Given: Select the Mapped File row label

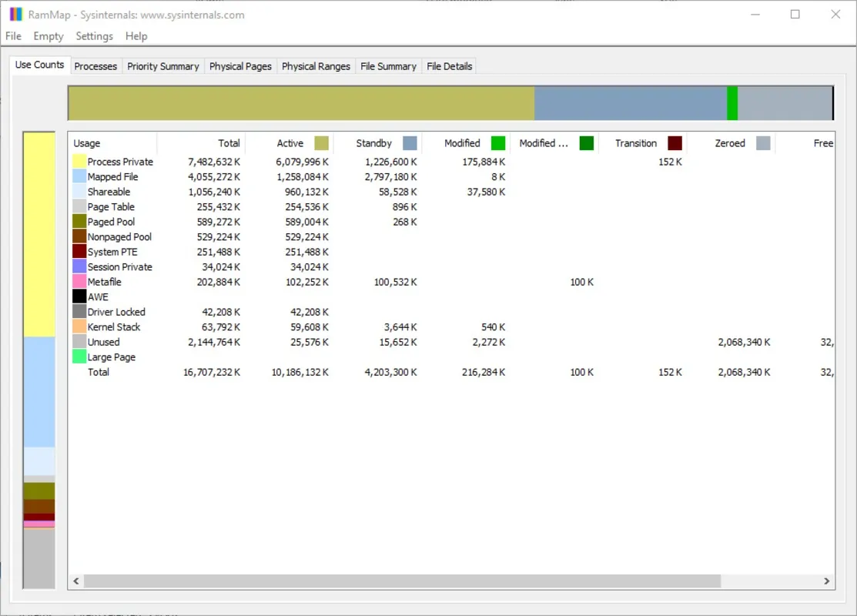Looking at the screenshot, I should tap(112, 176).
